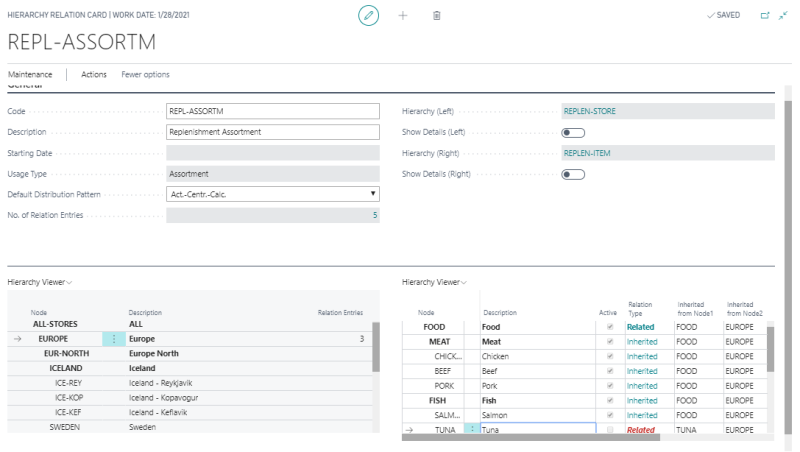The image size is (800, 452).
Task: Expand left Hierarchy Viewer menu
Action: click(40, 282)
